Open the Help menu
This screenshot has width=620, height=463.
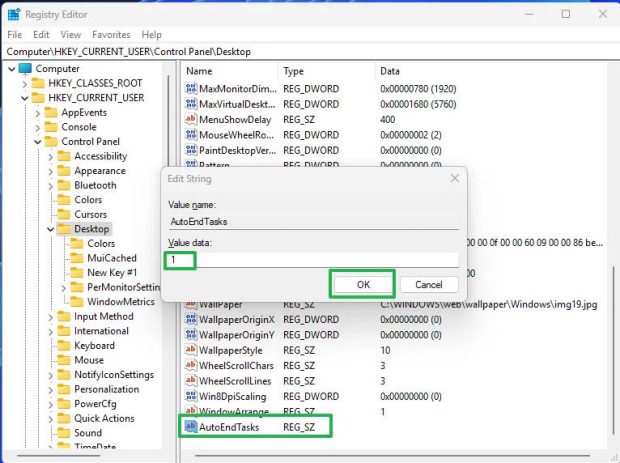151,35
